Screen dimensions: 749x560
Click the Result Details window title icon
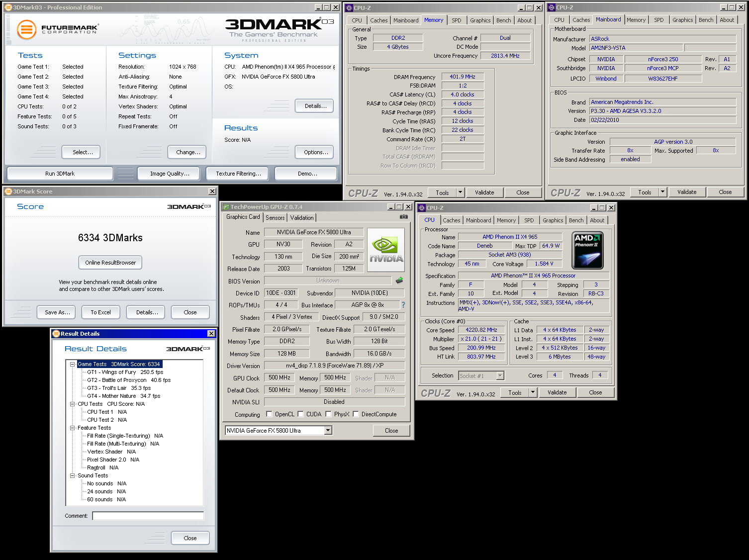(56, 334)
